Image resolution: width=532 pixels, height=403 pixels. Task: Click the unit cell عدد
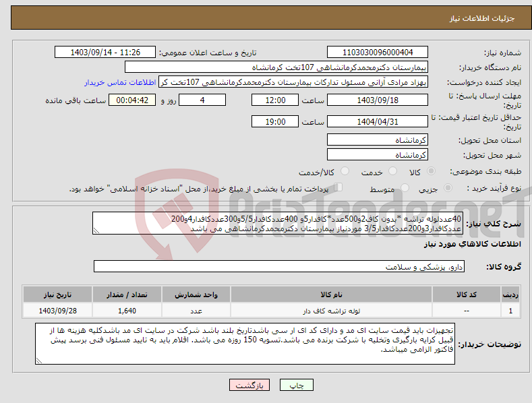pos(196,311)
